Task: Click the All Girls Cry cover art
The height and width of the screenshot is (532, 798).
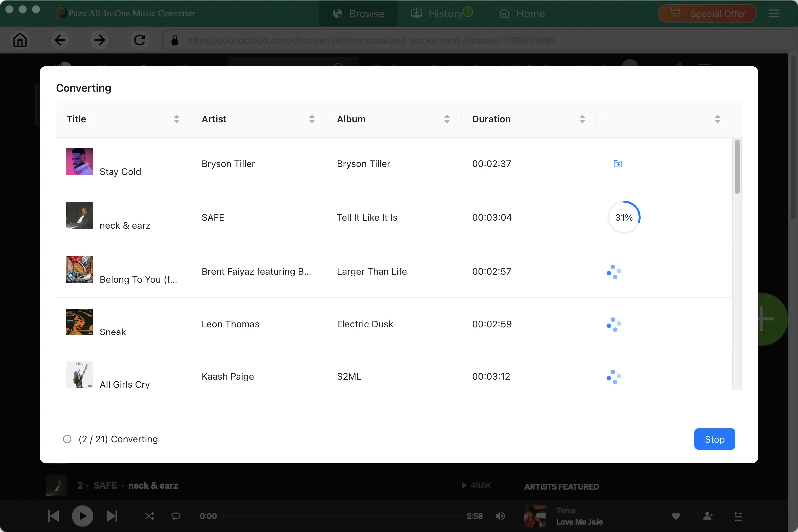Action: pyautogui.click(x=80, y=375)
